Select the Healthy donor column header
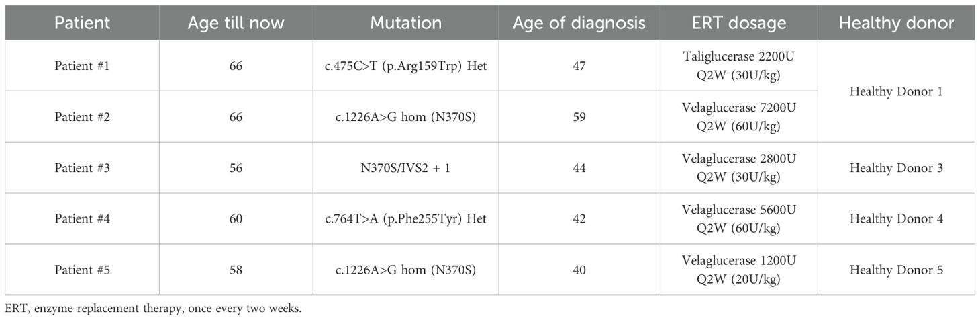 point(895,23)
